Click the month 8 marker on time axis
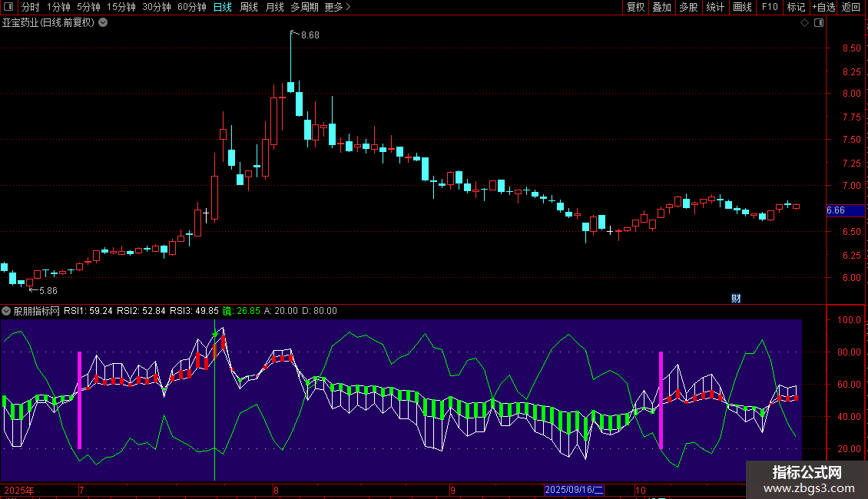 coord(277,490)
